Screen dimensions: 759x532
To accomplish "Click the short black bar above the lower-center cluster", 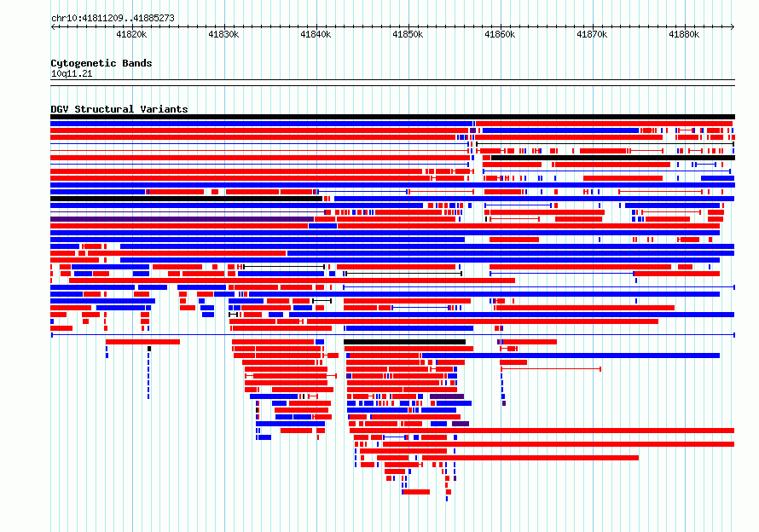I will (x=405, y=342).
